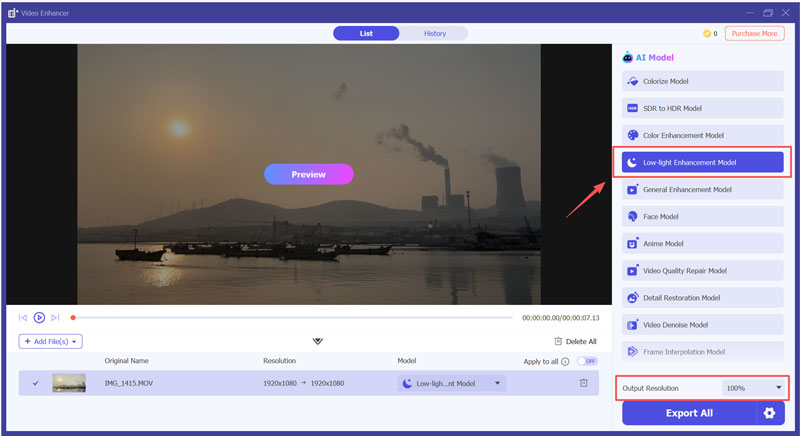Click the Model column header
The height and width of the screenshot is (436, 800).
coord(407,361)
